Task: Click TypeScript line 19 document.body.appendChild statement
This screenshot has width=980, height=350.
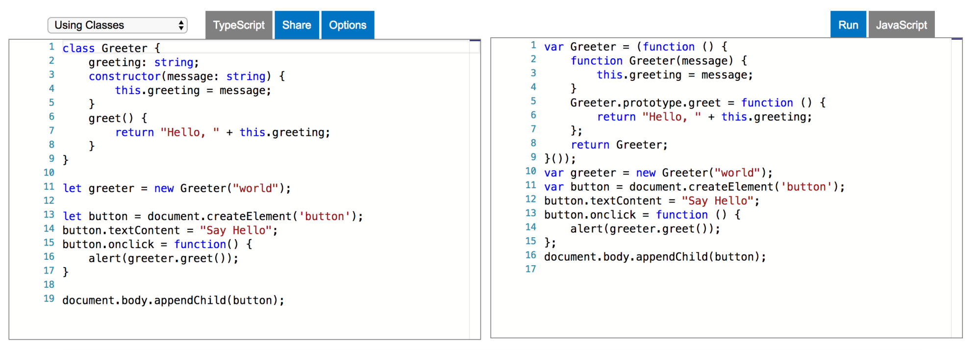Action: point(173,300)
